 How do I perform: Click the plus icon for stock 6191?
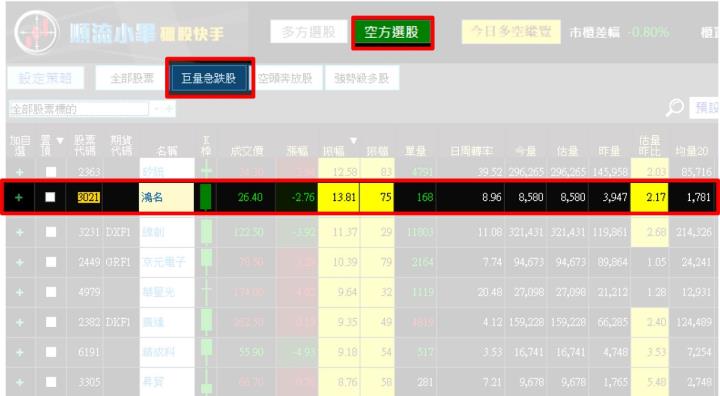(x=19, y=352)
